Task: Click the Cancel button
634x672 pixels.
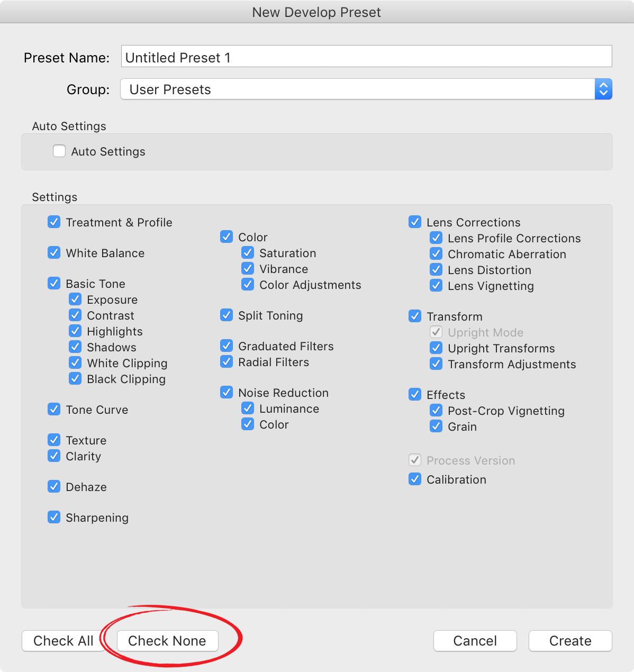Action: tap(475, 641)
